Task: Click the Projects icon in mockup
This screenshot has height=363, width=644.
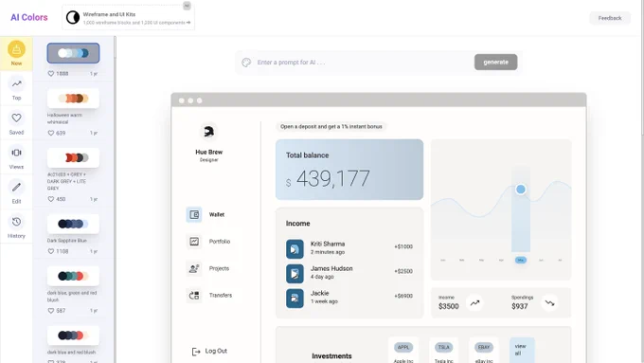Action: [194, 268]
